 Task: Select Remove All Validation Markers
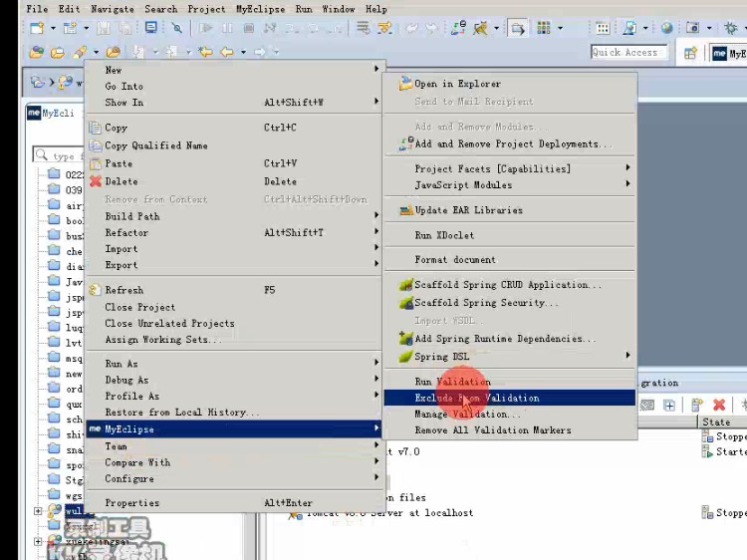click(x=510, y=429)
